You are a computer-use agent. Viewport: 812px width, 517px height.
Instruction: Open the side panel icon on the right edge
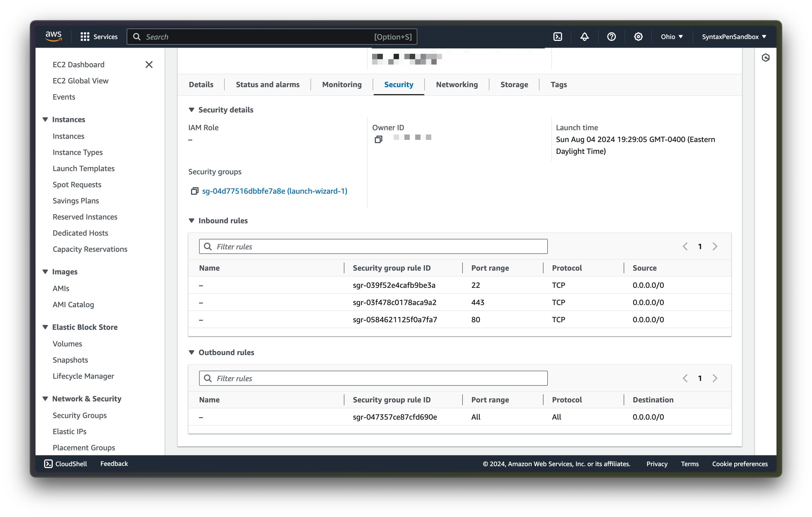(x=766, y=58)
